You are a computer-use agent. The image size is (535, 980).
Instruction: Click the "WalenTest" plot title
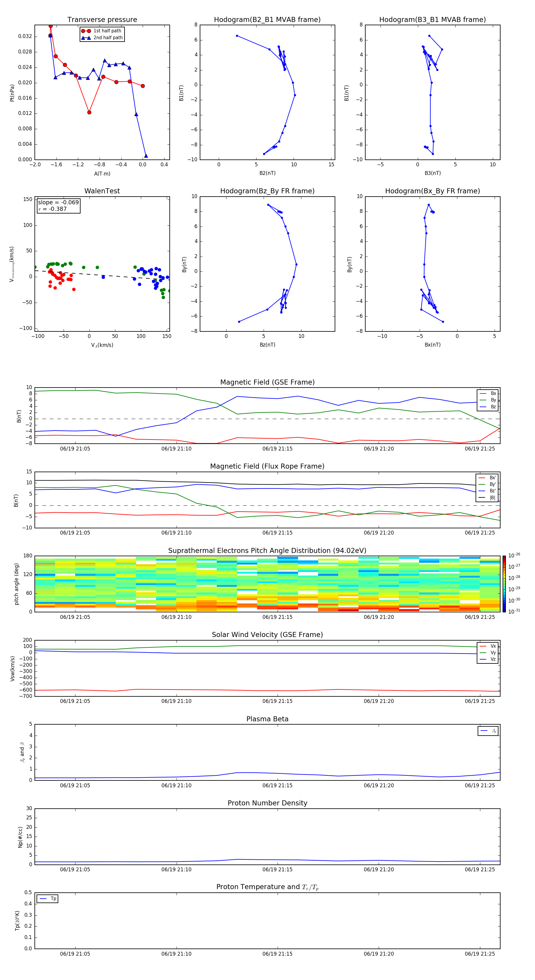[102, 191]
